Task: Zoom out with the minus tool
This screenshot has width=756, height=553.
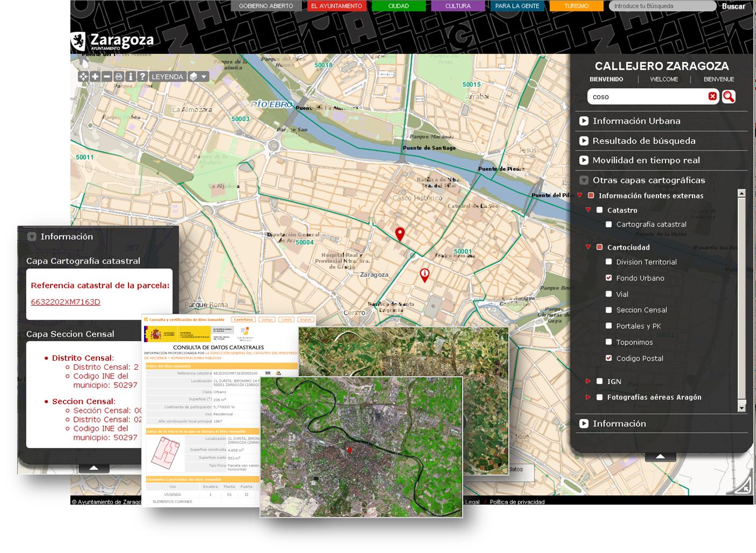Action: (107, 77)
